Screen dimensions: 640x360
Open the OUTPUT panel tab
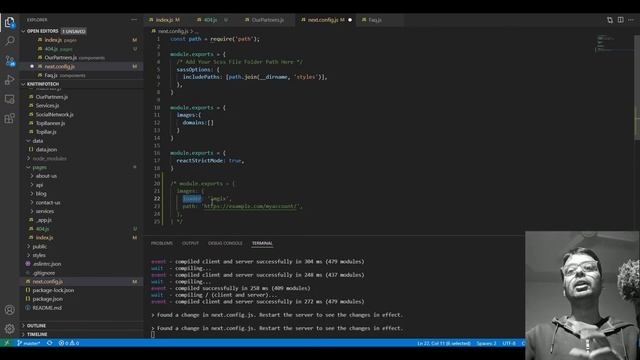coord(190,243)
